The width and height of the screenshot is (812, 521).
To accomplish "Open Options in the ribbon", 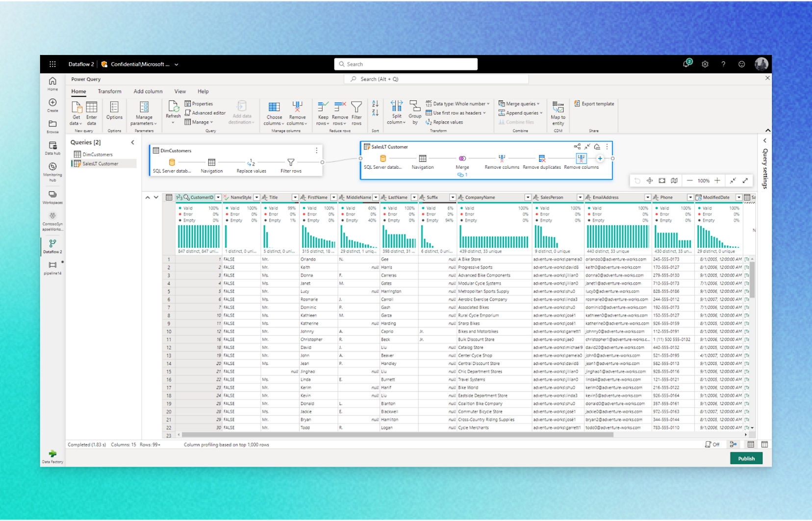I will point(114,111).
